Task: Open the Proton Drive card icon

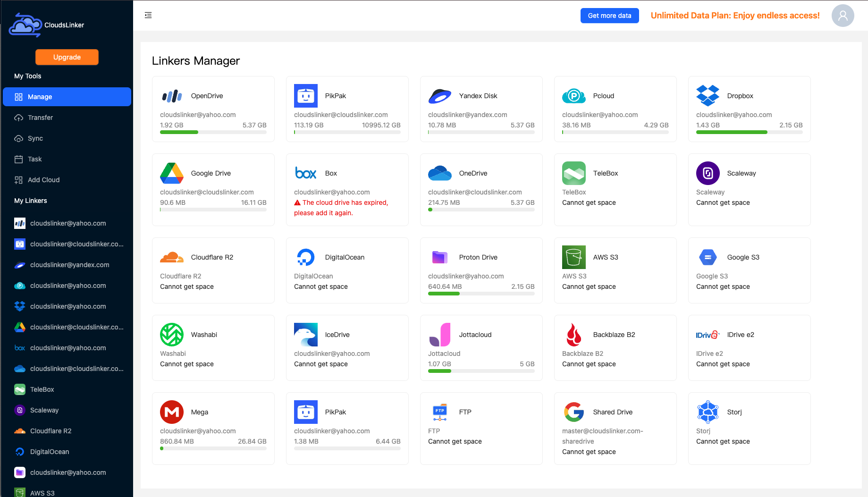Action: point(440,257)
